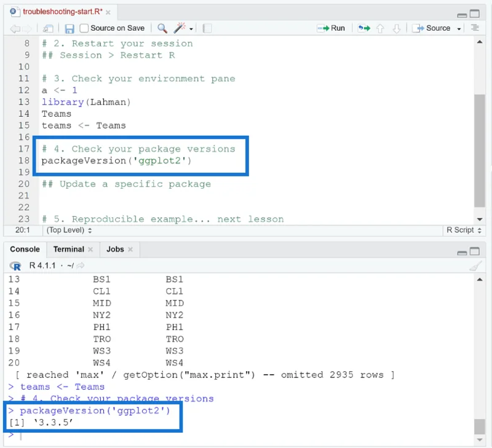This screenshot has height=448, width=492.
Task: View current working directory arrow icon
Action: click(81, 266)
